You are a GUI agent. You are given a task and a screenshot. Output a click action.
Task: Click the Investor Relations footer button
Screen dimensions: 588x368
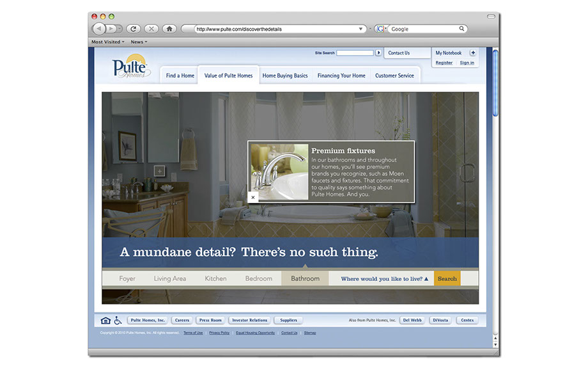[x=249, y=320]
